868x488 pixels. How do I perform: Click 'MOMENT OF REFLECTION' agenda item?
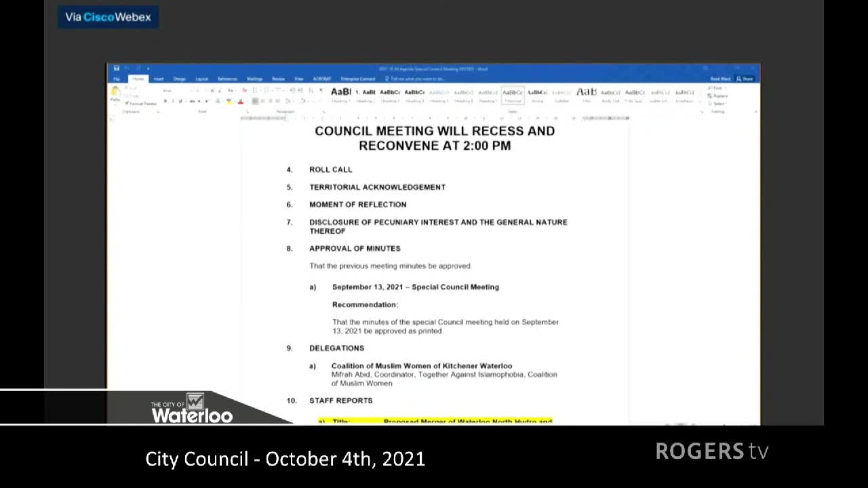pos(358,205)
